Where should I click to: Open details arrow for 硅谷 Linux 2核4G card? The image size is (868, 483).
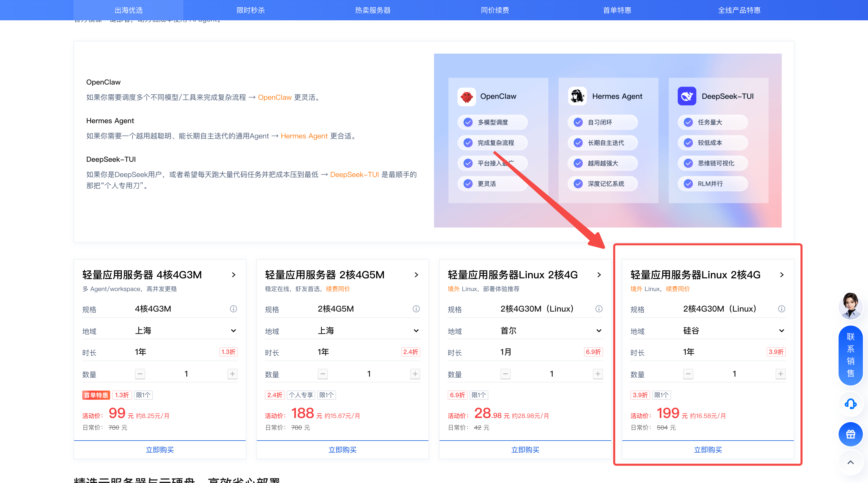pyautogui.click(x=782, y=275)
